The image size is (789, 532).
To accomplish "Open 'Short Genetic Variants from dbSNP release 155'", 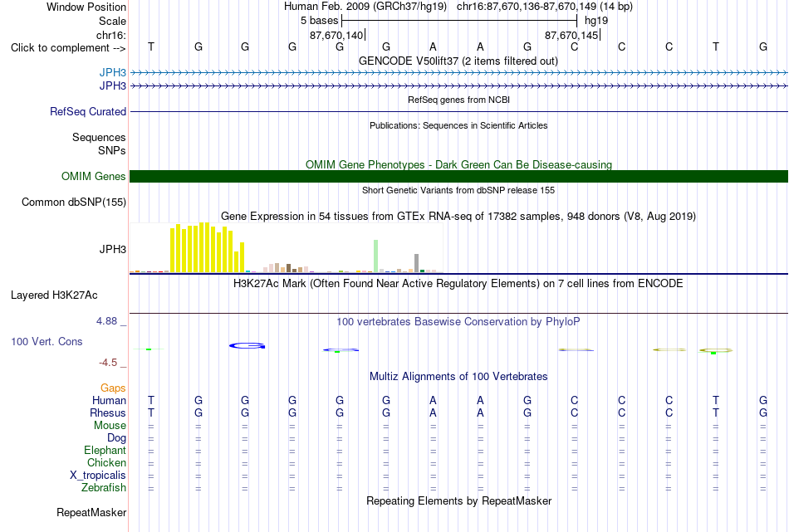I will (458, 190).
